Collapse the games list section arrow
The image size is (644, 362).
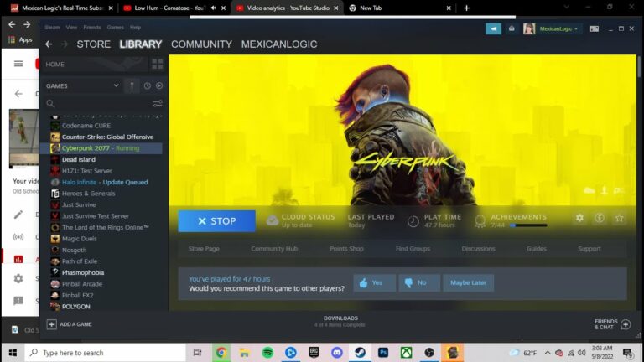132,85
